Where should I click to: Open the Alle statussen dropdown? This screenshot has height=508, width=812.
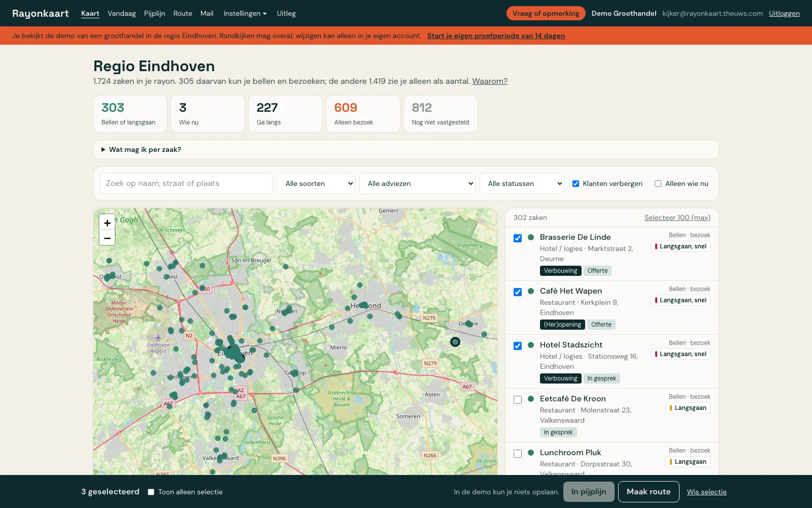pyautogui.click(x=522, y=183)
